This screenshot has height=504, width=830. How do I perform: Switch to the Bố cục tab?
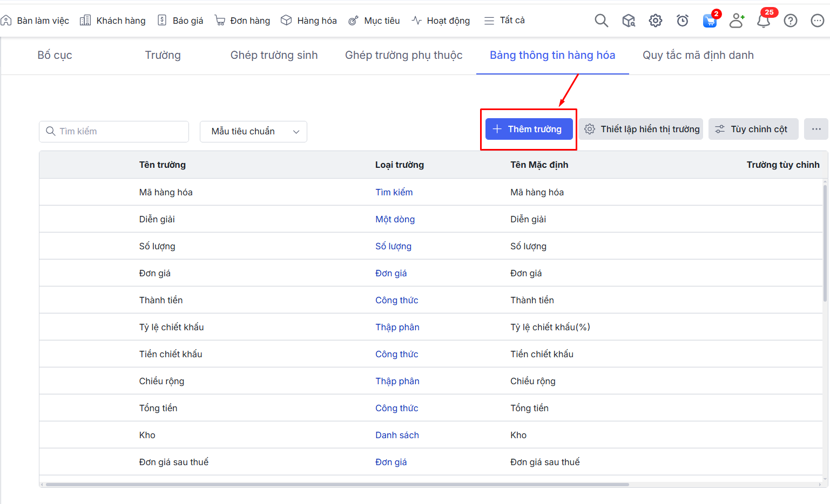click(x=55, y=55)
